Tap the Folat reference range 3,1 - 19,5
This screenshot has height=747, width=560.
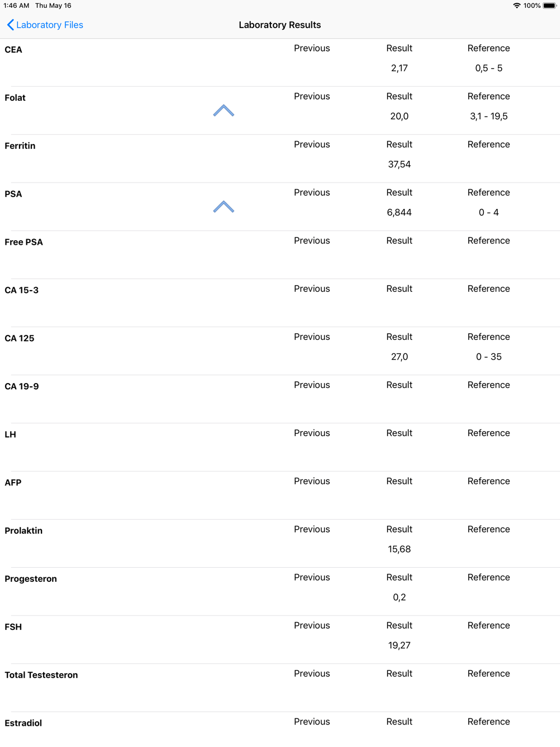pos(489,116)
